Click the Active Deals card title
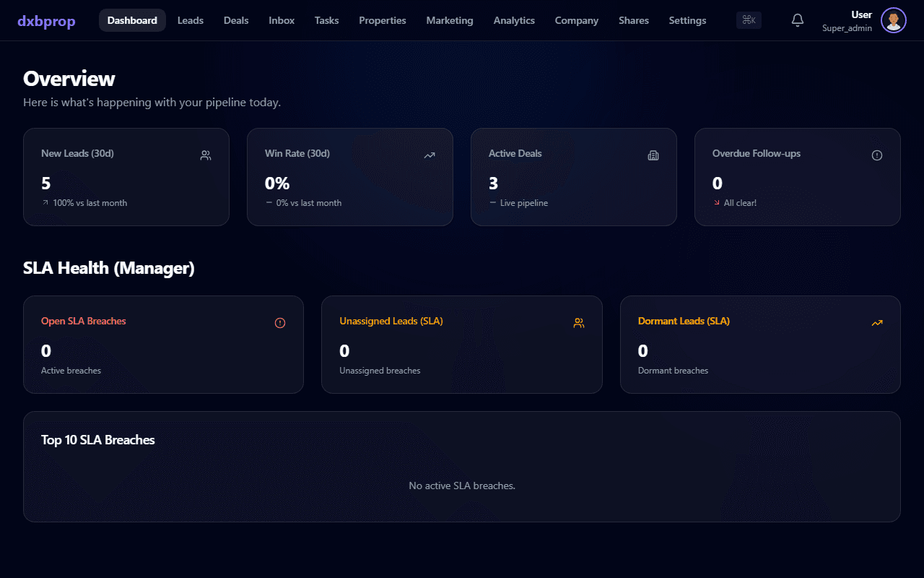Viewport: 924px width, 578px height. tap(515, 153)
